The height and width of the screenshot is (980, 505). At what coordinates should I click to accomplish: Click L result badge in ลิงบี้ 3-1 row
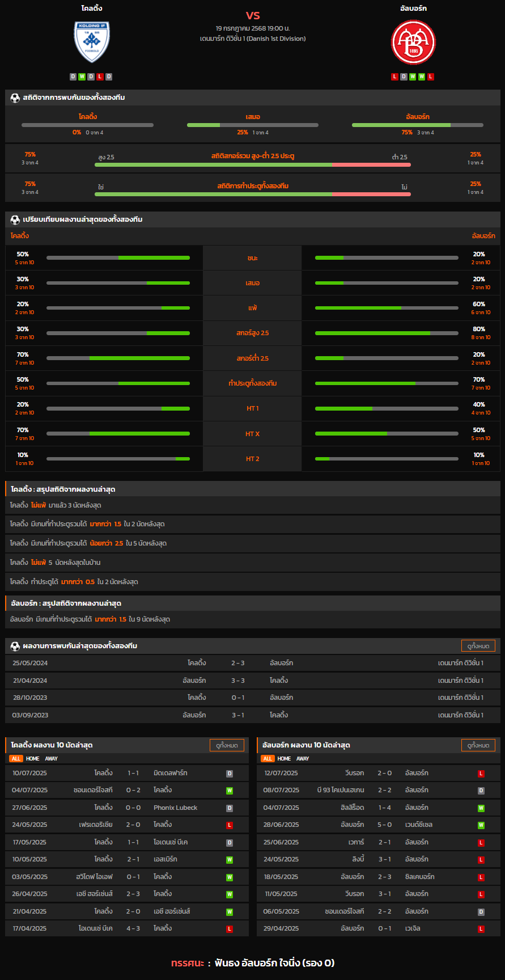481,860
